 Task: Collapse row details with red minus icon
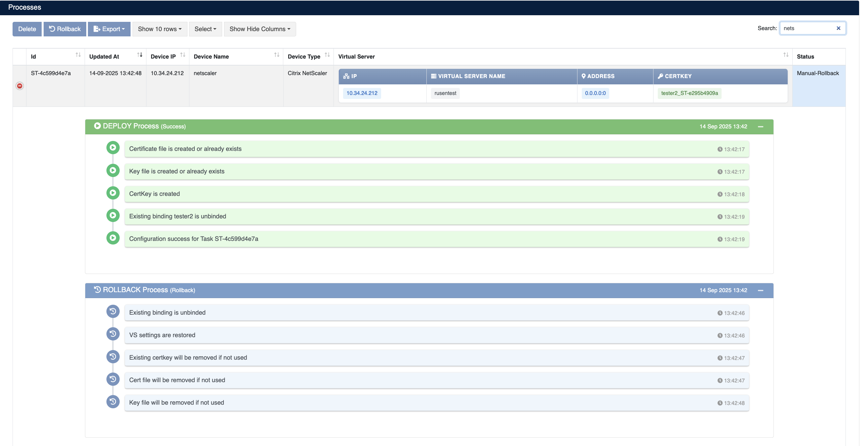(20, 86)
